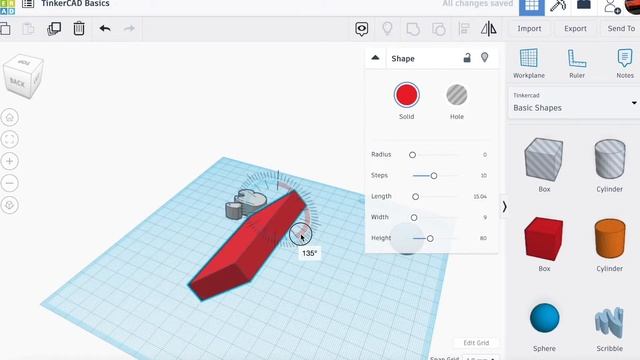This screenshot has width=640, height=360.
Task: Select the striped Hole option
Action: [457, 95]
